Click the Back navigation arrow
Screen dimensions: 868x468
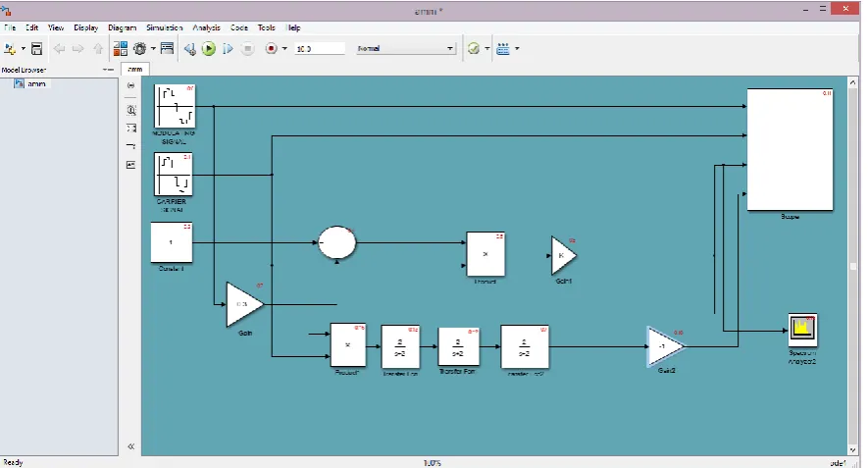click(59, 49)
